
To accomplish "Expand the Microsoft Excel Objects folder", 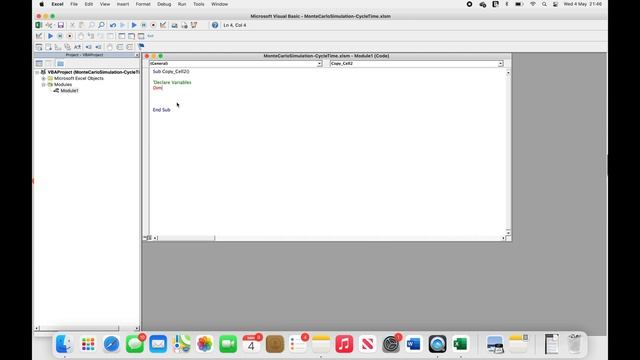I will [x=44, y=78].
